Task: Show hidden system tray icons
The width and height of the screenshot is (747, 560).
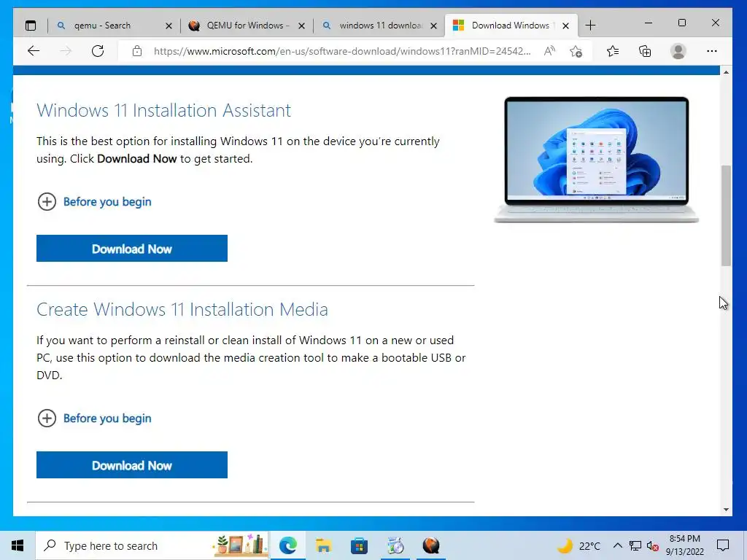Action: (x=617, y=545)
